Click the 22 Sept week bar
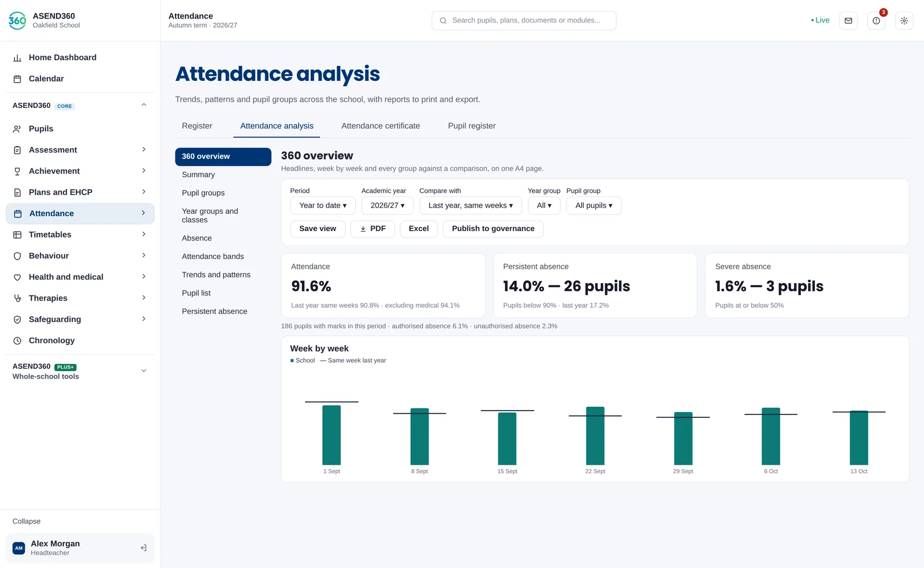This screenshot has height=568, width=924. tap(595, 436)
